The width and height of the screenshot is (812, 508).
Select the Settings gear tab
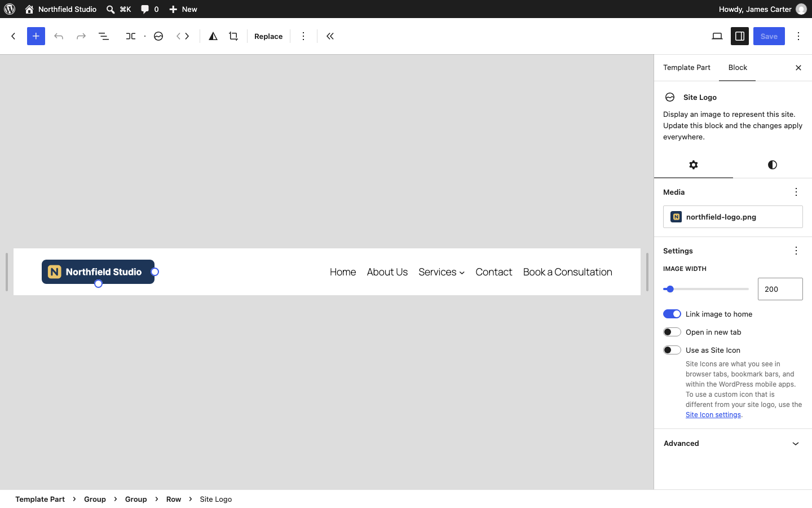point(694,165)
